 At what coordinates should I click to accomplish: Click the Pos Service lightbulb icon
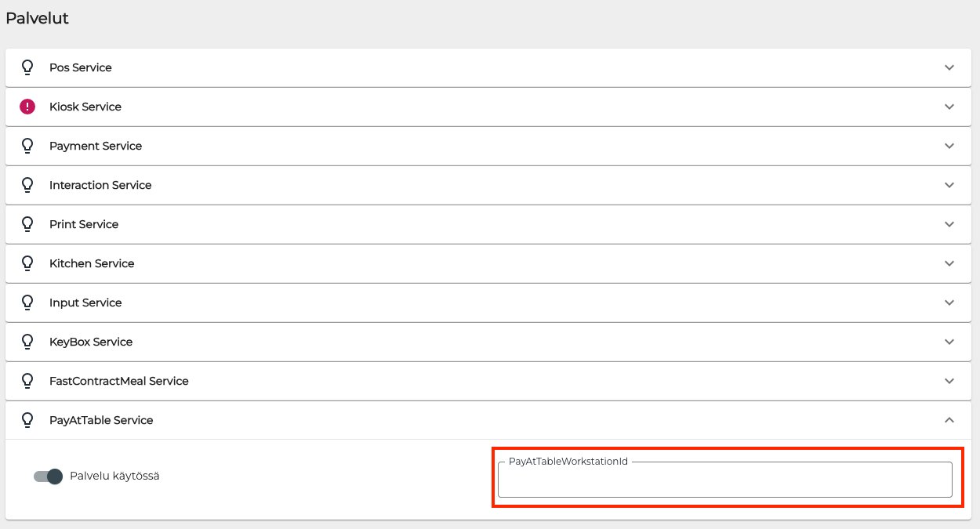click(27, 67)
